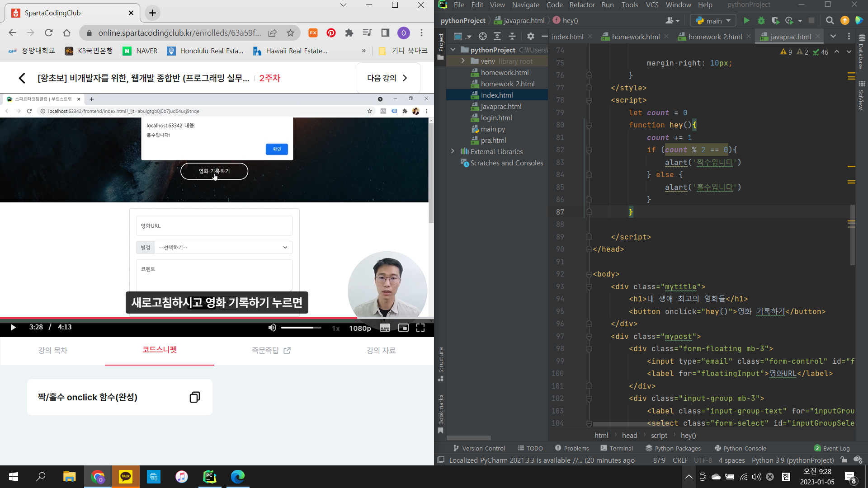Open PyCharm from the taskbar

[x=210, y=477]
